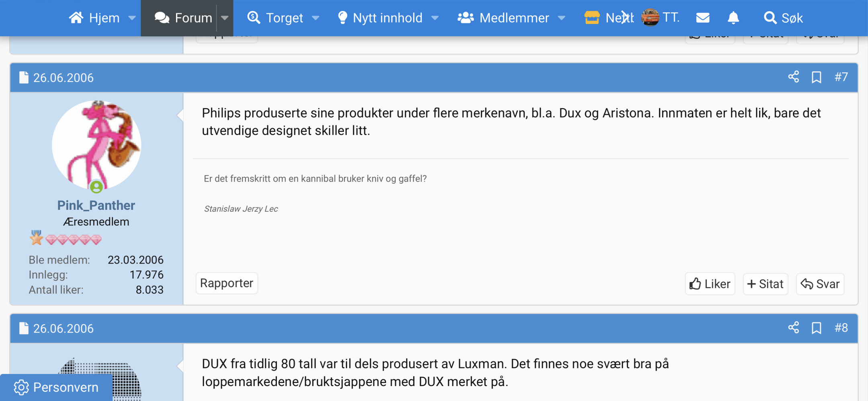Viewport: 868px width, 401px height.
Task: Click the Pink Panther avatar image
Action: tap(96, 145)
